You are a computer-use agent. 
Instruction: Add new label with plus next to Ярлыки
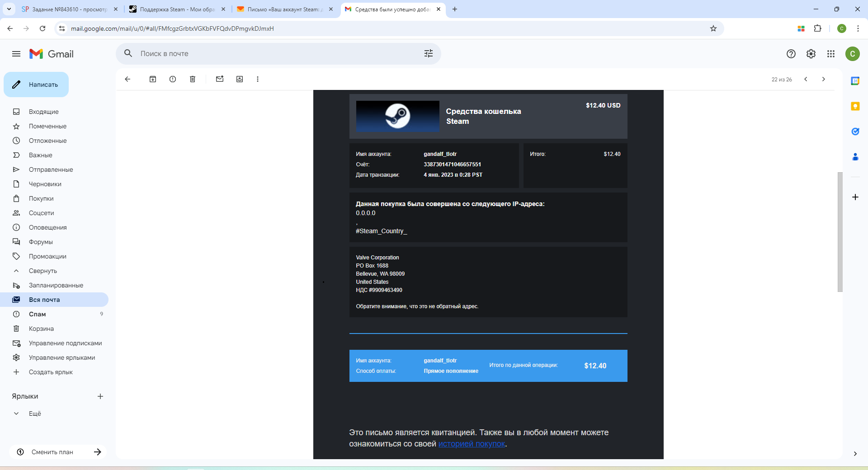pyautogui.click(x=100, y=396)
